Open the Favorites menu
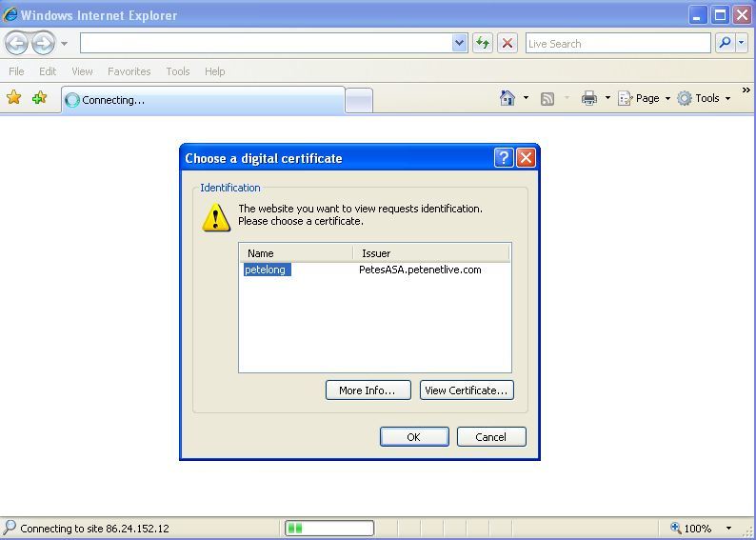 pyautogui.click(x=129, y=71)
